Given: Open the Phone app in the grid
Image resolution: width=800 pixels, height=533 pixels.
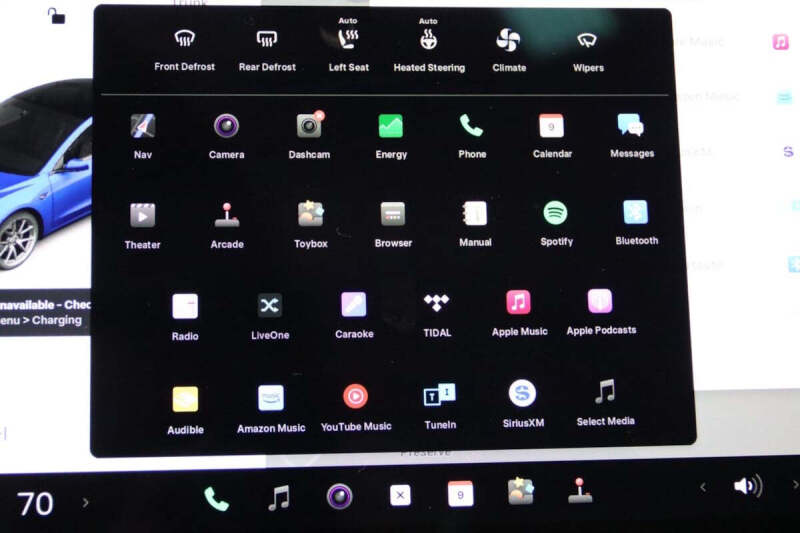Looking at the screenshot, I should click(x=472, y=136).
